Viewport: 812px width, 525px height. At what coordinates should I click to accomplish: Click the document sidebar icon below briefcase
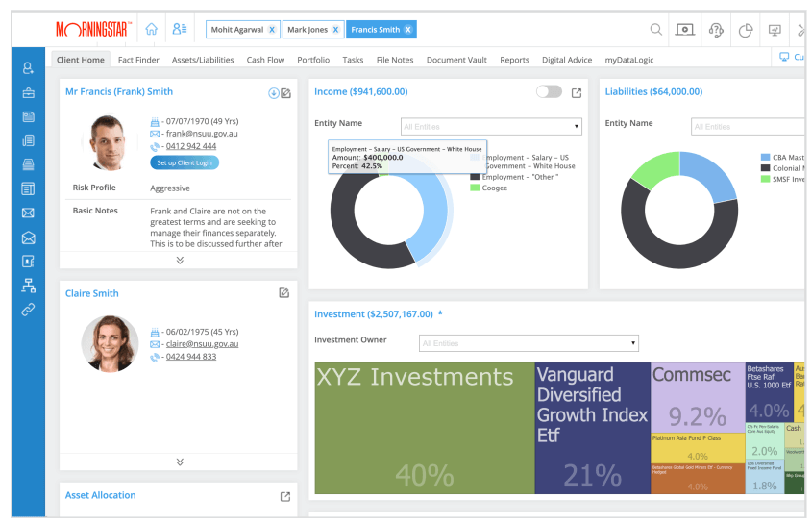click(28, 116)
